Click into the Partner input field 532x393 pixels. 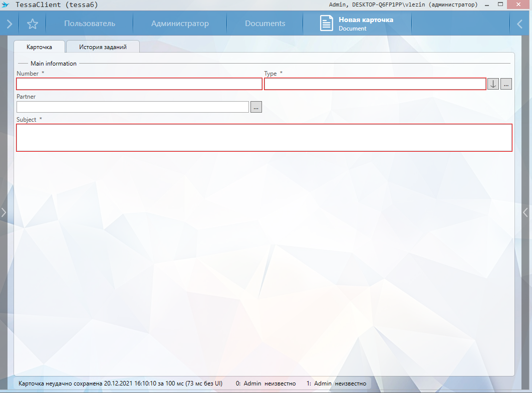pos(133,107)
